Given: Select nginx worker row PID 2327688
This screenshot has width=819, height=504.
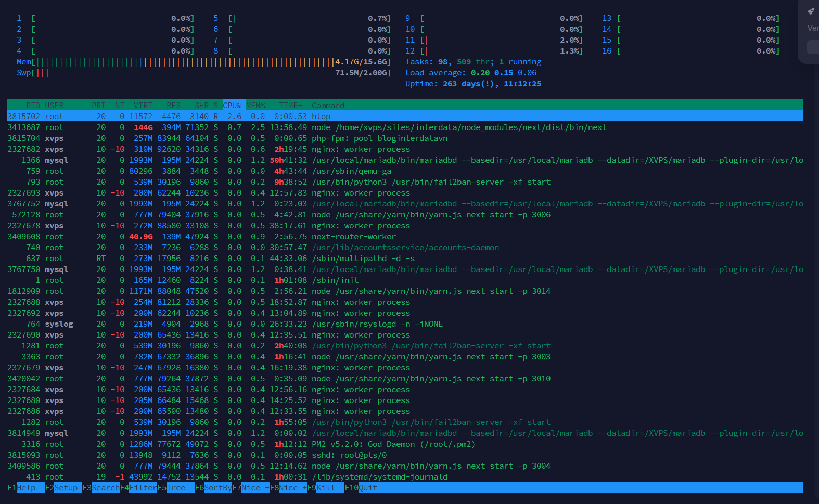Looking at the screenshot, I should 405,302.
